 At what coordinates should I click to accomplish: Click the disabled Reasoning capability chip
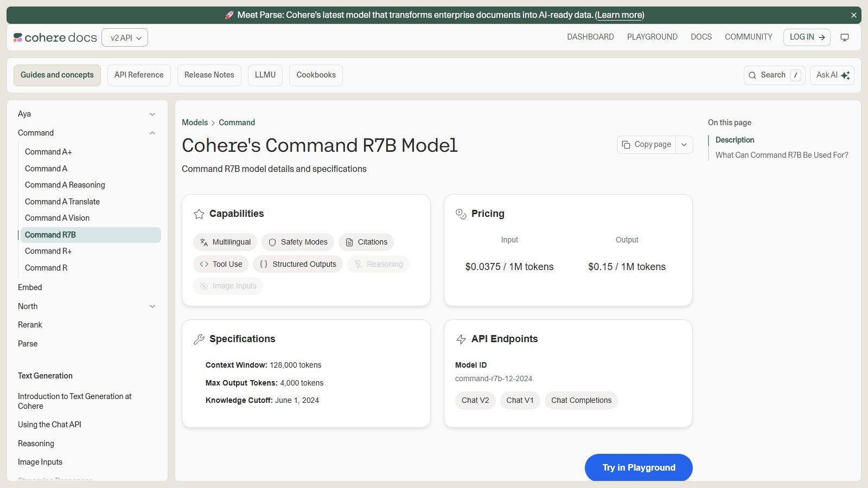click(378, 264)
